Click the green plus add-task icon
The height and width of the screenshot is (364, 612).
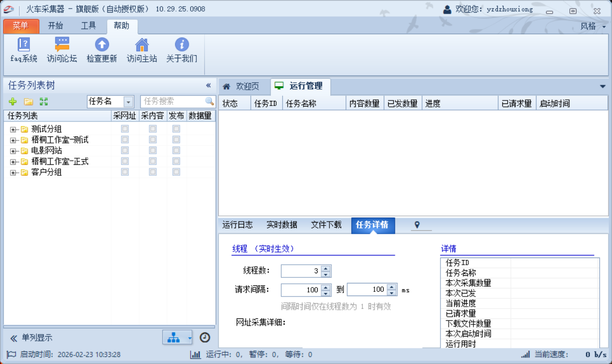tap(13, 102)
